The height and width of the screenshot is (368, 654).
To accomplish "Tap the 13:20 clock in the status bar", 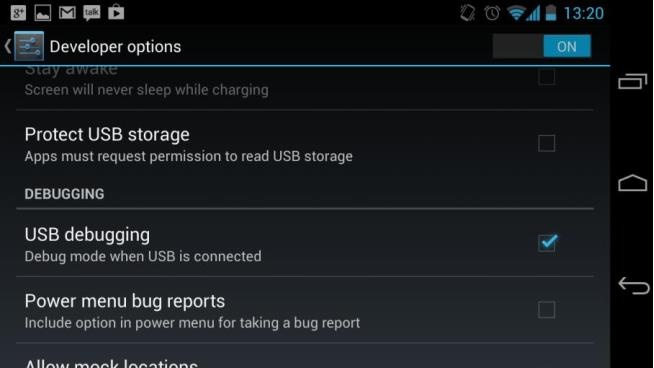I will [584, 13].
